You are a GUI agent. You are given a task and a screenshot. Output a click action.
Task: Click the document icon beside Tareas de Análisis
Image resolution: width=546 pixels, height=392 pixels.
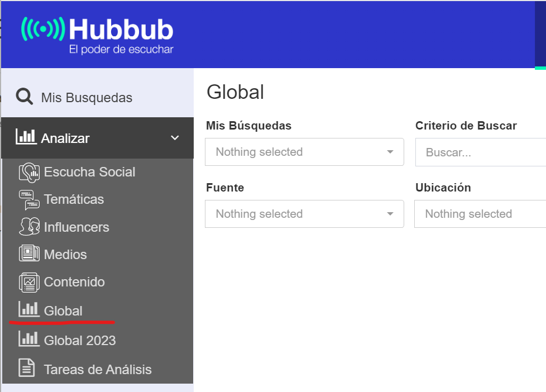pos(26,367)
